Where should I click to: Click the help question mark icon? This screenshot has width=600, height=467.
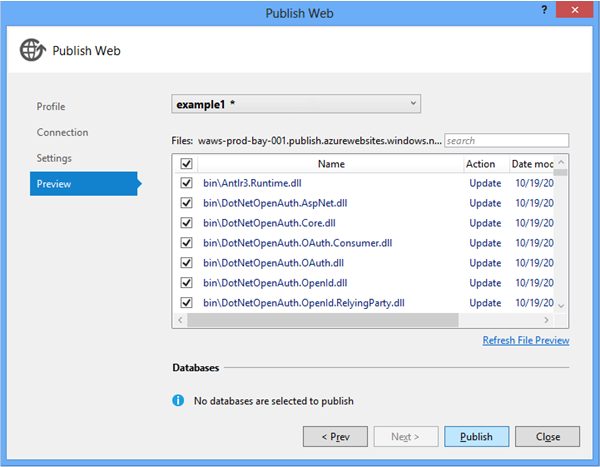point(544,10)
